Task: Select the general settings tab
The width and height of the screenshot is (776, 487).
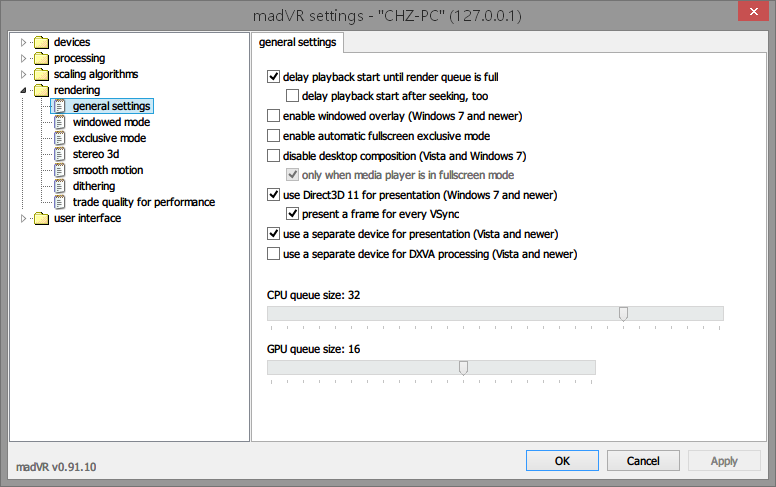Action: pyautogui.click(x=298, y=42)
